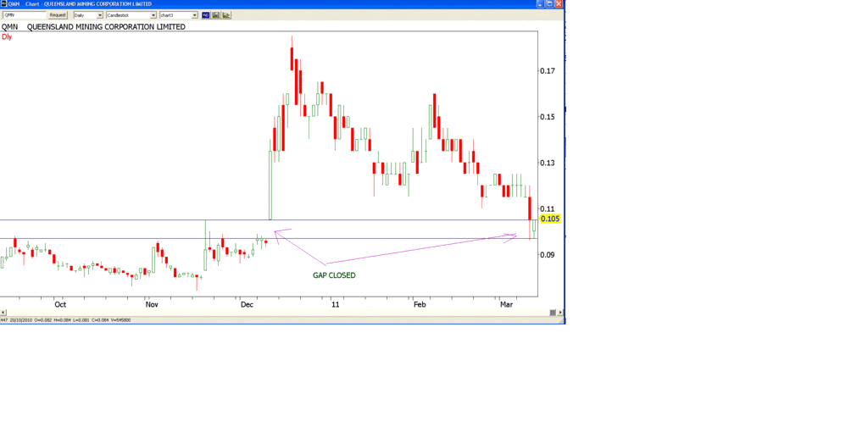Click the left arrow of horizontal scrollbar
Viewport: 868px width, 427px height.
coord(2,313)
